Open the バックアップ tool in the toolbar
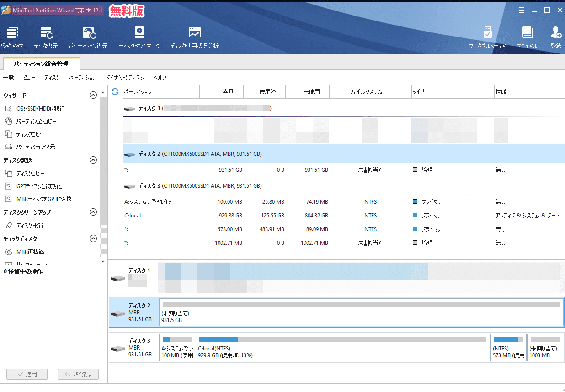 (11, 37)
